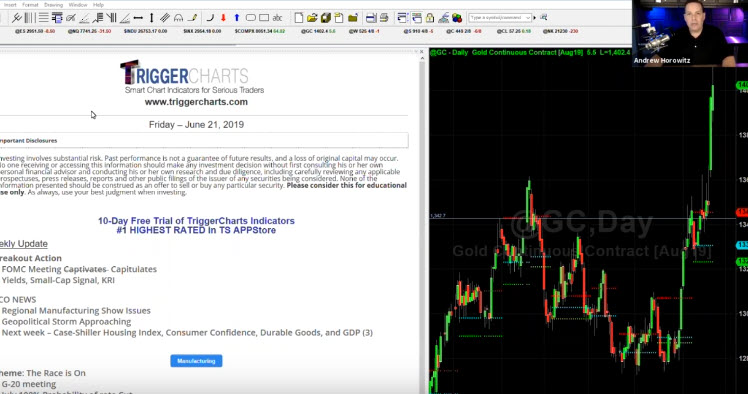Click the blue Manufacturing button
Screen dimensions: 748x394
(196, 361)
